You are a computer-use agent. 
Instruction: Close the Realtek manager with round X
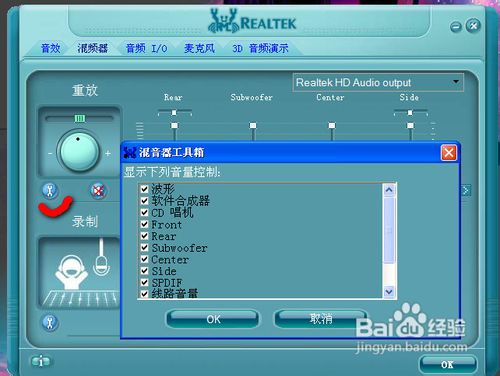click(473, 25)
